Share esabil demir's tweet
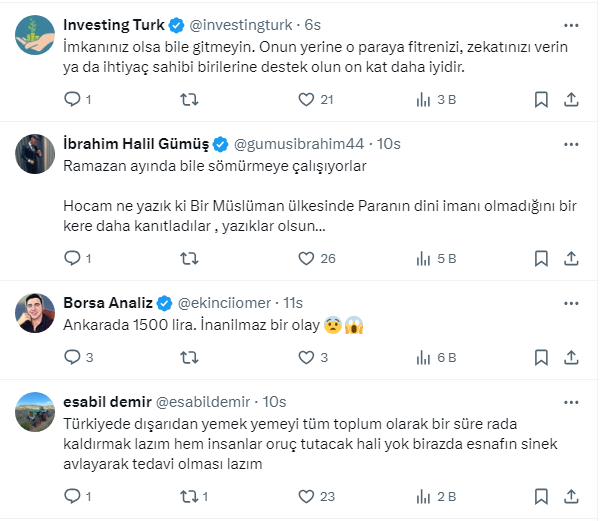The image size is (603, 521). (x=572, y=495)
